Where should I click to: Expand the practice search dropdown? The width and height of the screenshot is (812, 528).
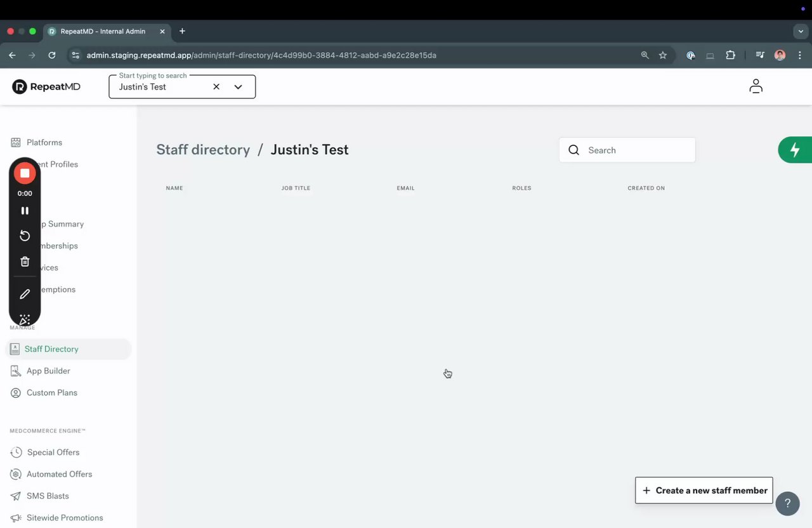[x=238, y=87]
